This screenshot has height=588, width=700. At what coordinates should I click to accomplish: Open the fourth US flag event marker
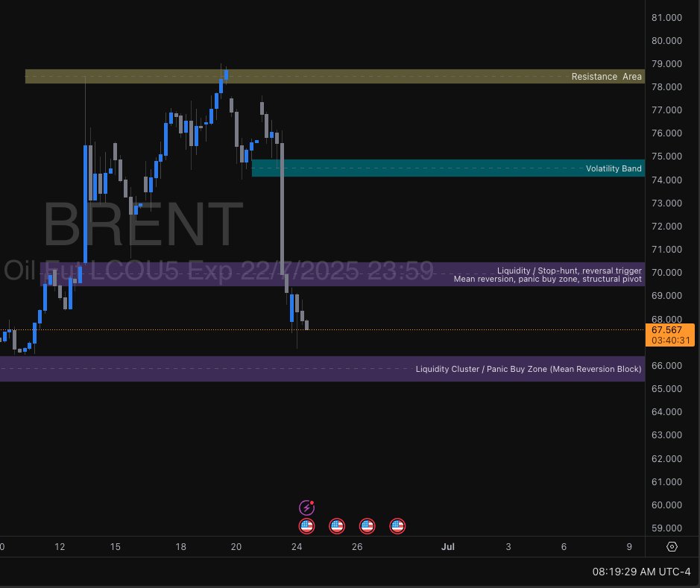coord(397,526)
